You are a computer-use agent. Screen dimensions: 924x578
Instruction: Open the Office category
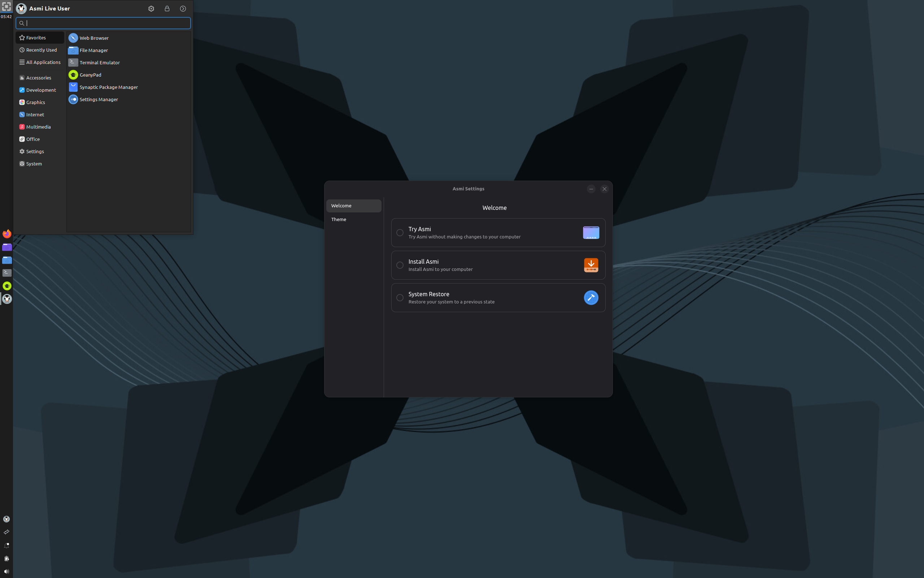coord(40,139)
